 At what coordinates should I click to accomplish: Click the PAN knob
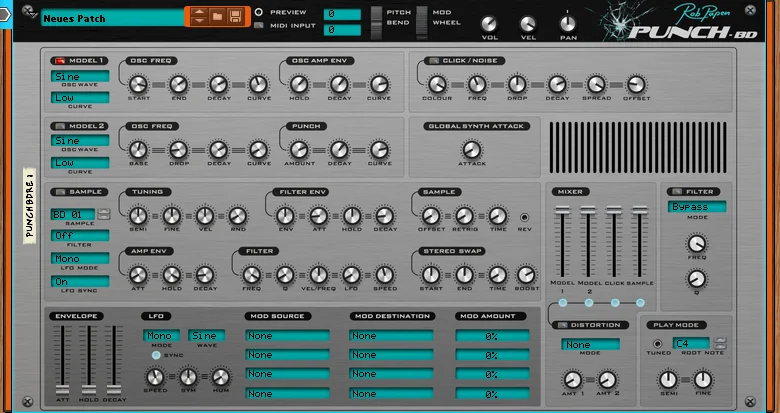[568, 24]
